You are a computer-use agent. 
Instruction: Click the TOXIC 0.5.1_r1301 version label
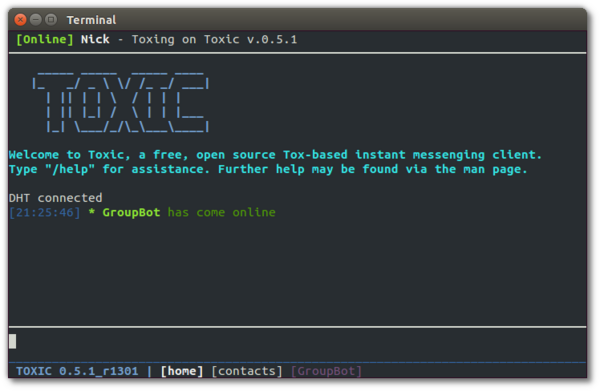[x=77, y=371]
